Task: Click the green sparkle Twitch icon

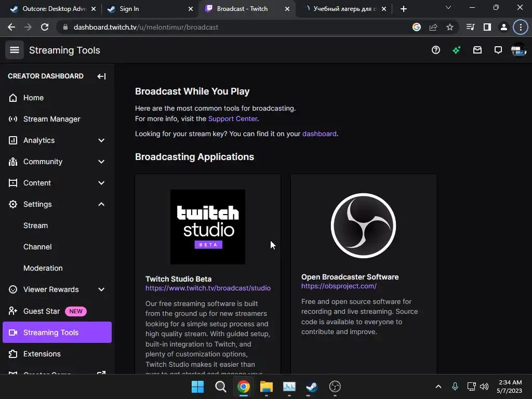Action: [456, 50]
